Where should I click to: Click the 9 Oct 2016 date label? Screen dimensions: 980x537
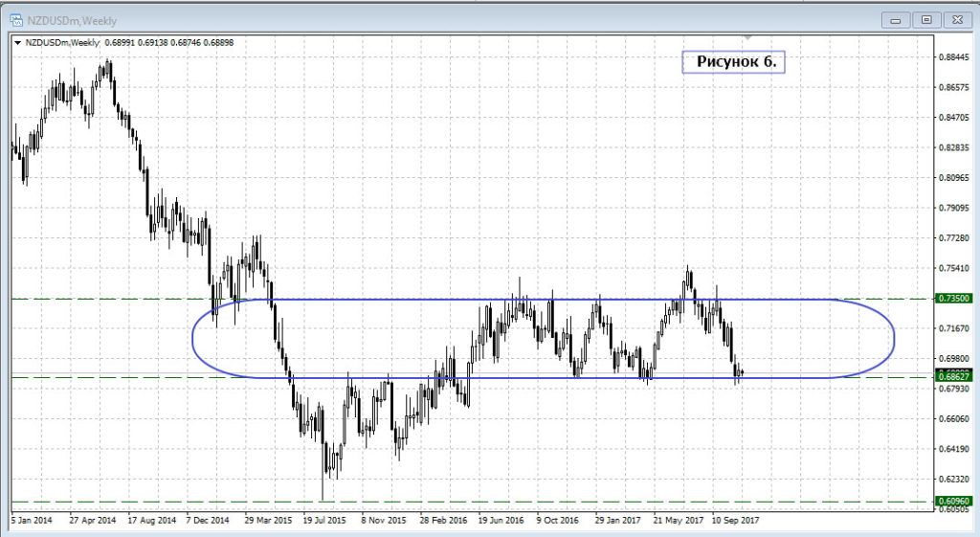coord(556,521)
